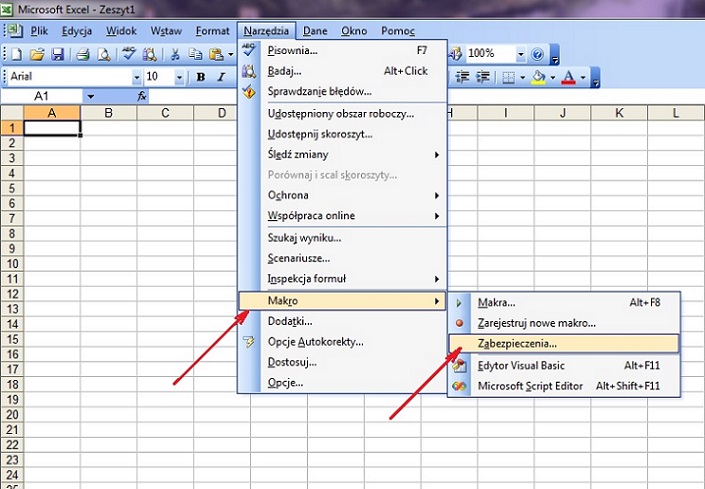This screenshot has width=705, height=489.
Task: Select Udostępnij skoroszyt... entry
Action: pyautogui.click(x=342, y=134)
